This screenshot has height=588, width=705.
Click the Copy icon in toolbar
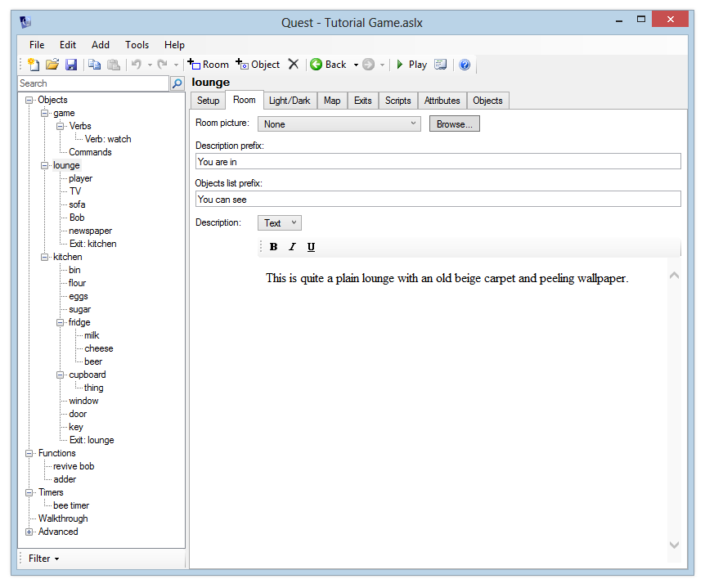[94, 65]
